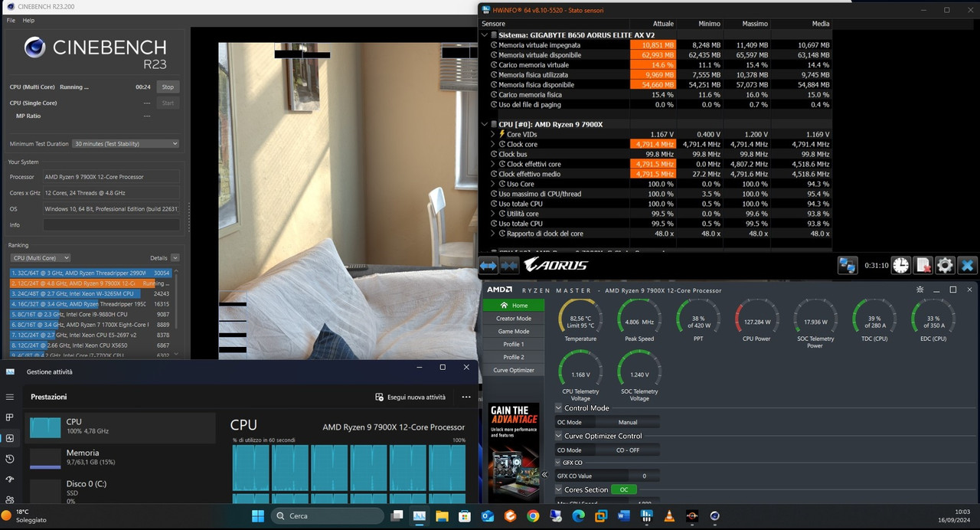Open VLC media player from taskbar
This screenshot has height=530, width=980.
(669, 516)
